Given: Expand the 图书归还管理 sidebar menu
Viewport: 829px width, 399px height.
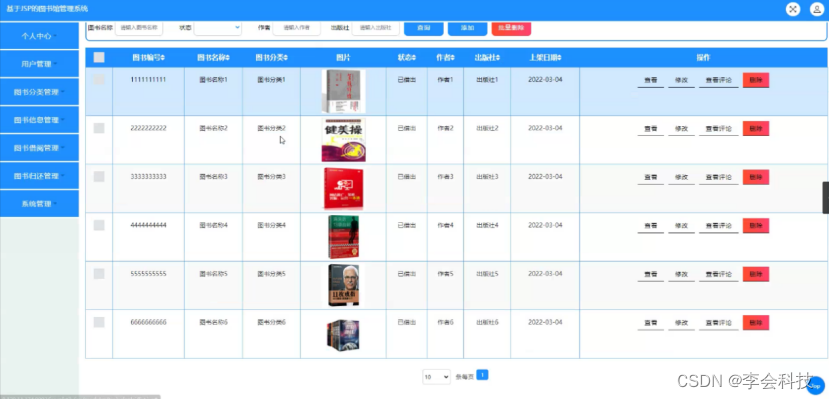Looking at the screenshot, I should click(39, 176).
